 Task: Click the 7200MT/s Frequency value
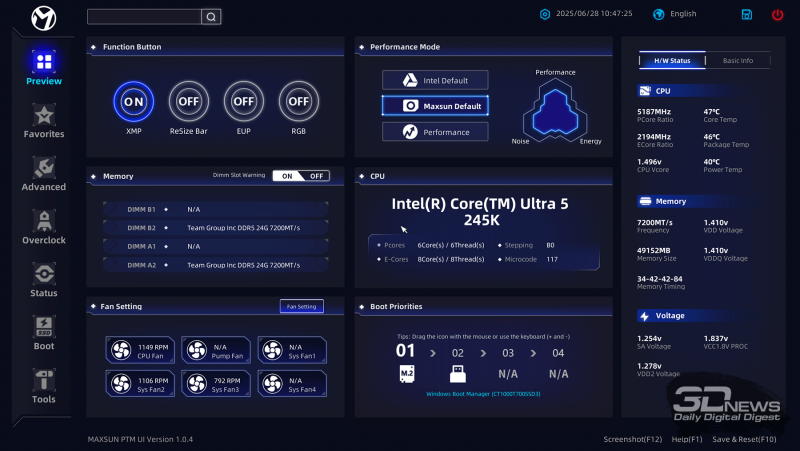coord(655,222)
